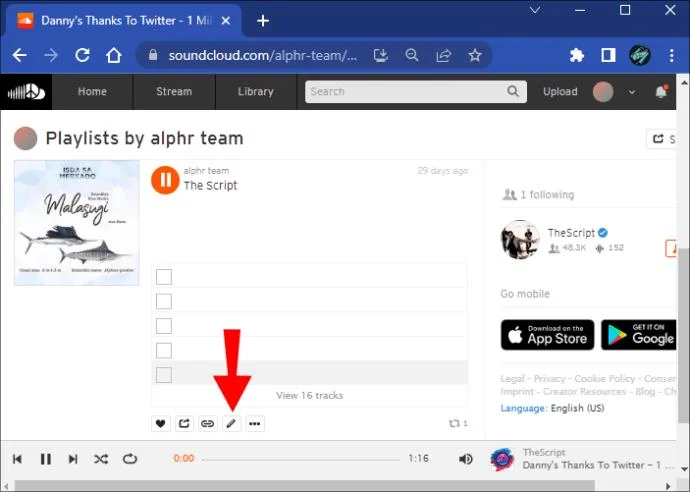This screenshot has height=492, width=690.
Task: Open a new browser tab
Action: coord(263,21)
